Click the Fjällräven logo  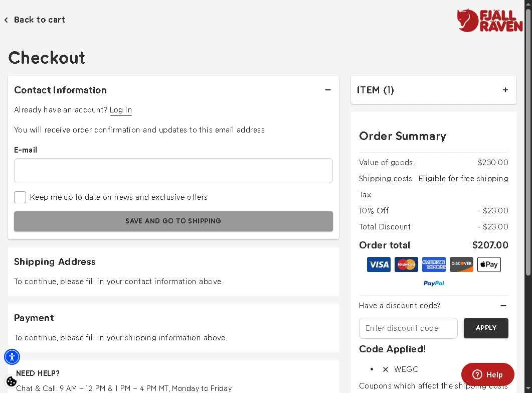coord(489,21)
